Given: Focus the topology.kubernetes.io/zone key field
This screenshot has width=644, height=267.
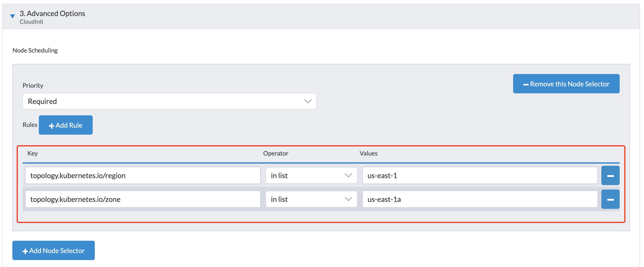Looking at the screenshot, I should coord(142,199).
